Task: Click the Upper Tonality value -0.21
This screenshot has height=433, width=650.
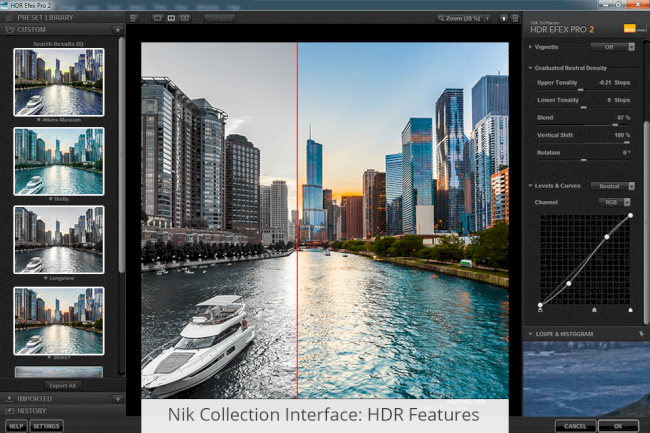Action: pos(605,82)
